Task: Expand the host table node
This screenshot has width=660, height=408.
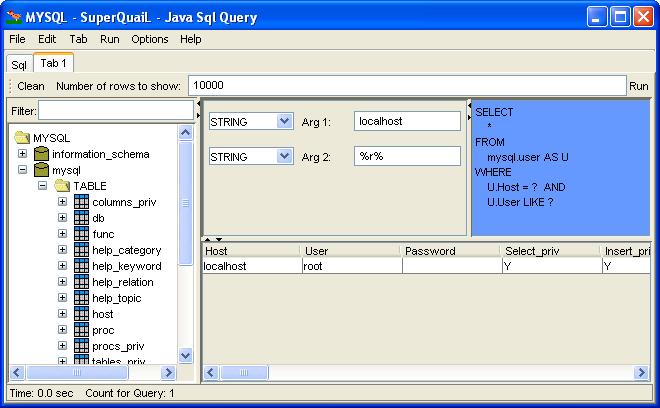Action: coord(62,314)
